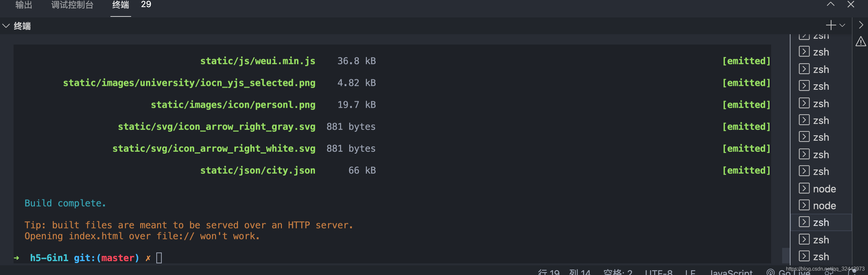Click [emitted] on the city.json row
This screenshot has width=868, height=275.
click(746, 170)
